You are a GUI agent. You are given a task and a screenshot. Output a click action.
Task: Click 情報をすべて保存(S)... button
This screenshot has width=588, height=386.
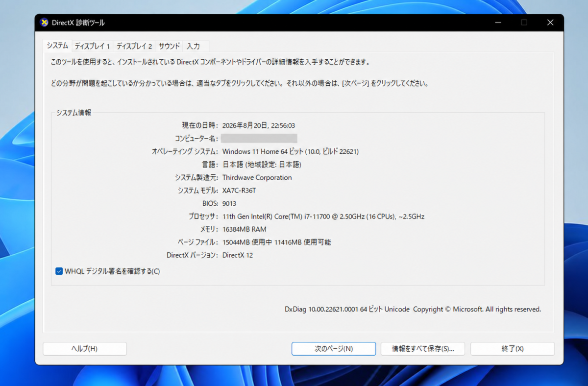click(x=423, y=349)
